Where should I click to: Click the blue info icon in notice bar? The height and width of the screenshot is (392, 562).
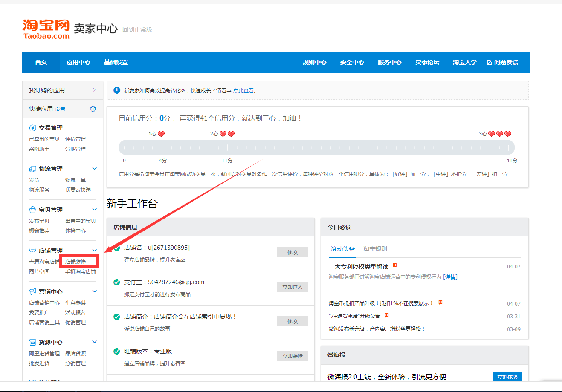[x=117, y=90]
